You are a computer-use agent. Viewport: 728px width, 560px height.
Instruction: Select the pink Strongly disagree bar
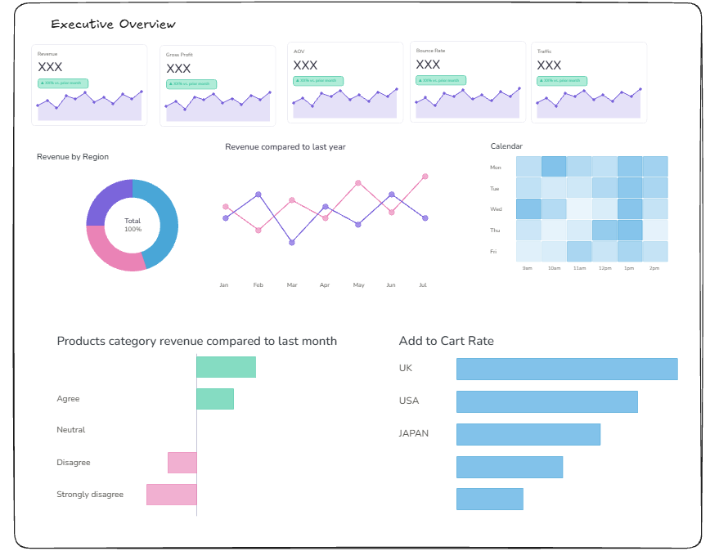tap(172, 495)
